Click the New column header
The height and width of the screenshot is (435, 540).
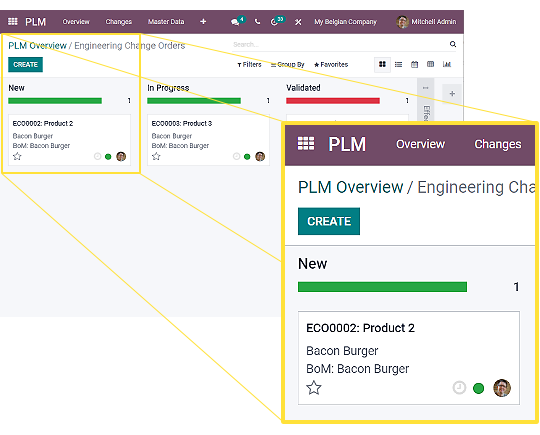tap(17, 88)
